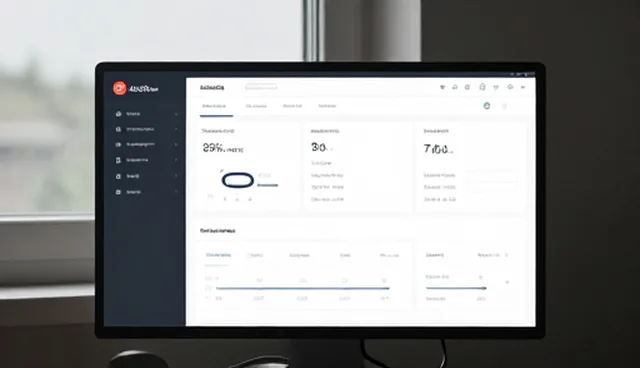This screenshot has width=640, height=368.
Task: Select the document-shaped icon in the dark sidebar
Action: 118,160
